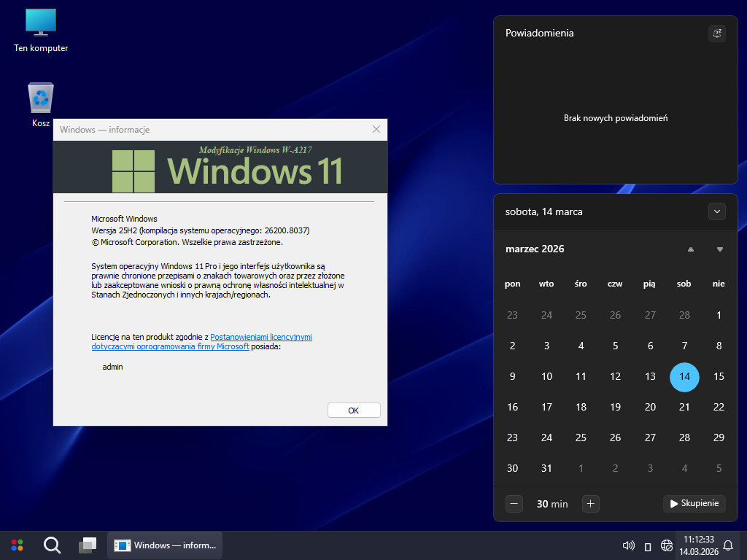This screenshot has width=747, height=560.
Task: Collapse the calendar with the chevron button
Action: [x=717, y=211]
